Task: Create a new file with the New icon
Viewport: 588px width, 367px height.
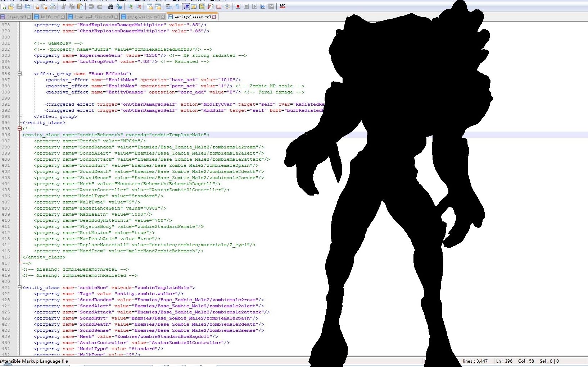Action: pos(3,6)
